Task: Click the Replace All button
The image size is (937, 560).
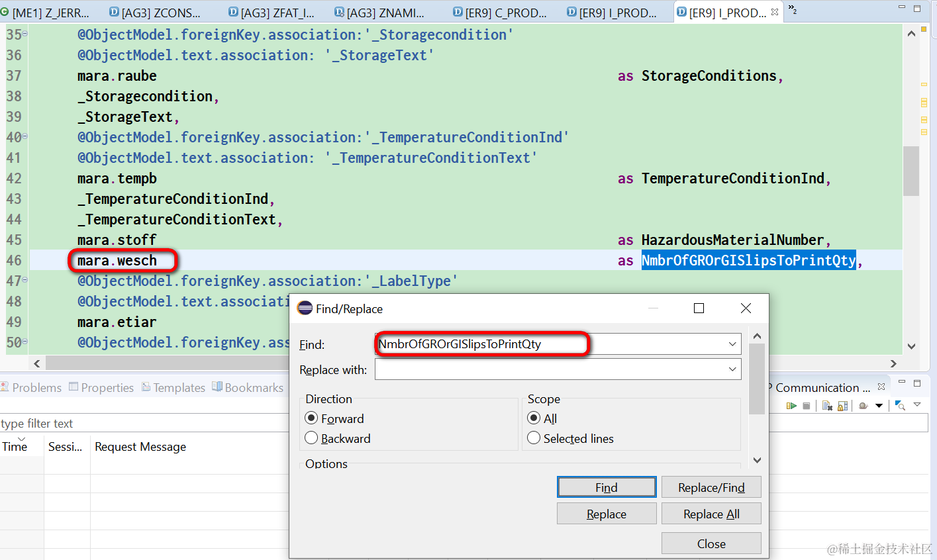Action: point(711,514)
